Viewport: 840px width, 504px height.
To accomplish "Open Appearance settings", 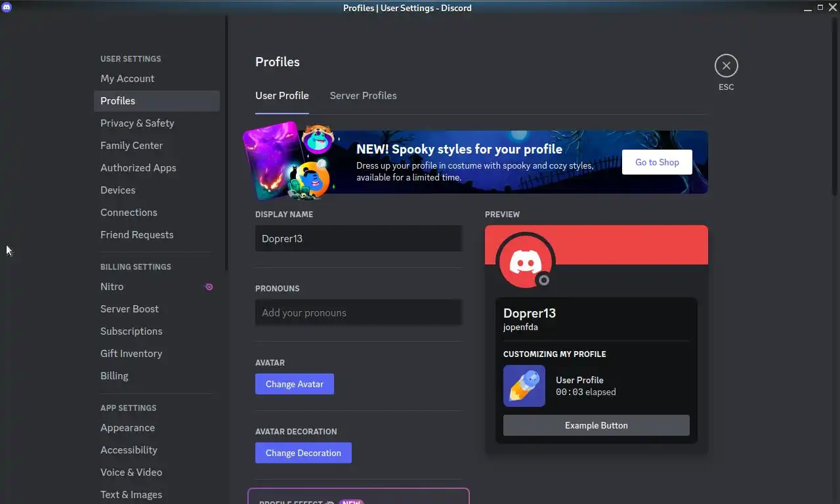I will click(x=156, y=428).
